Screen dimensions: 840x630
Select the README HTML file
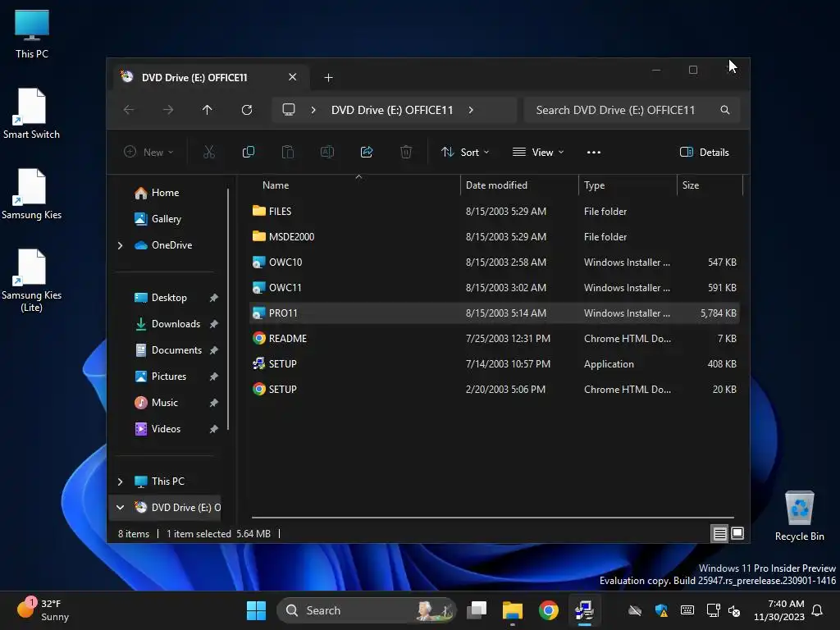point(494,339)
